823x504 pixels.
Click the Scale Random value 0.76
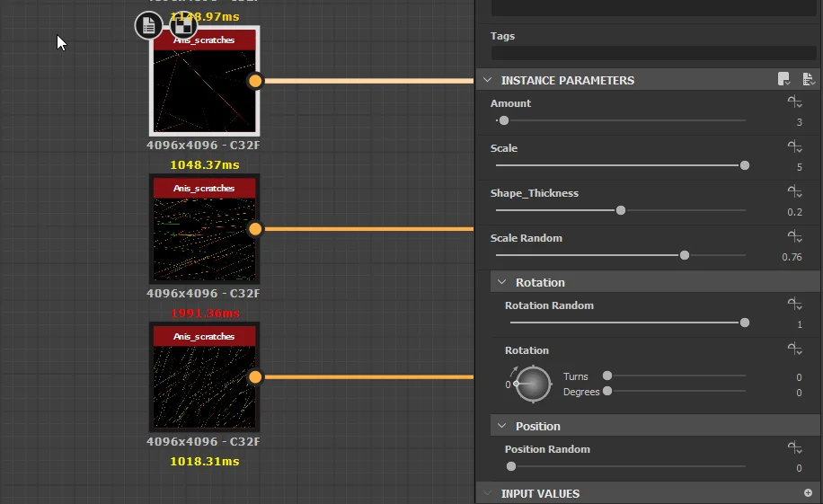(x=792, y=257)
